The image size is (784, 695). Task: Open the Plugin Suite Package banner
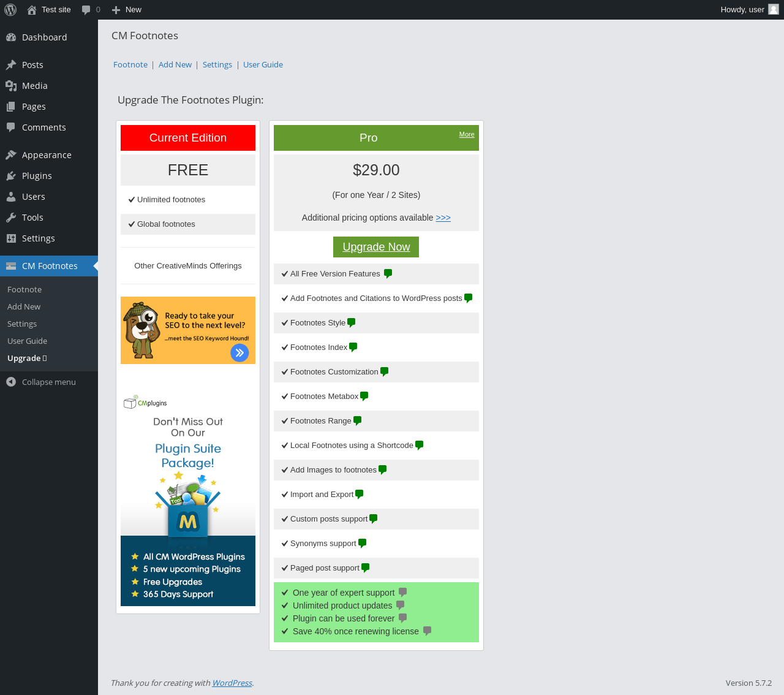(x=188, y=498)
